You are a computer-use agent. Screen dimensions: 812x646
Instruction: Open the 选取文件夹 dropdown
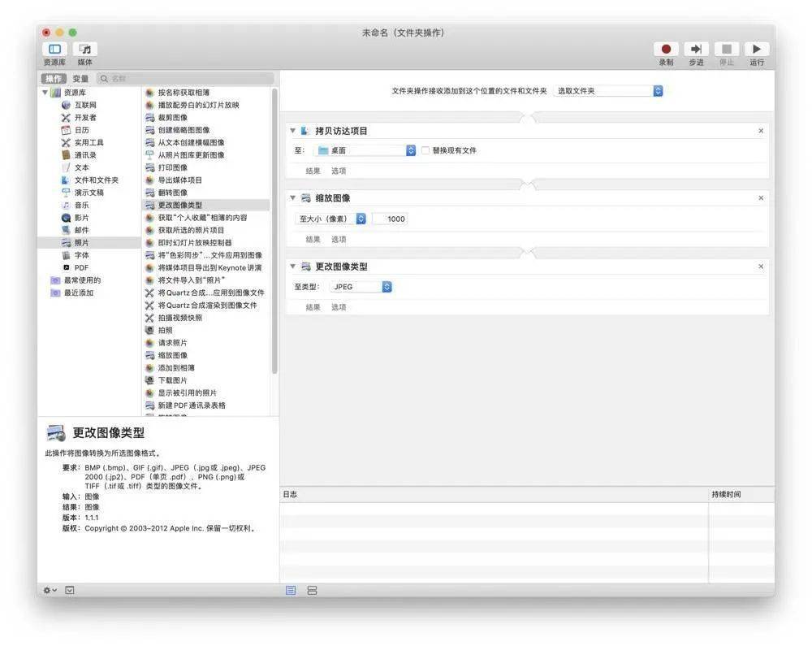608,91
